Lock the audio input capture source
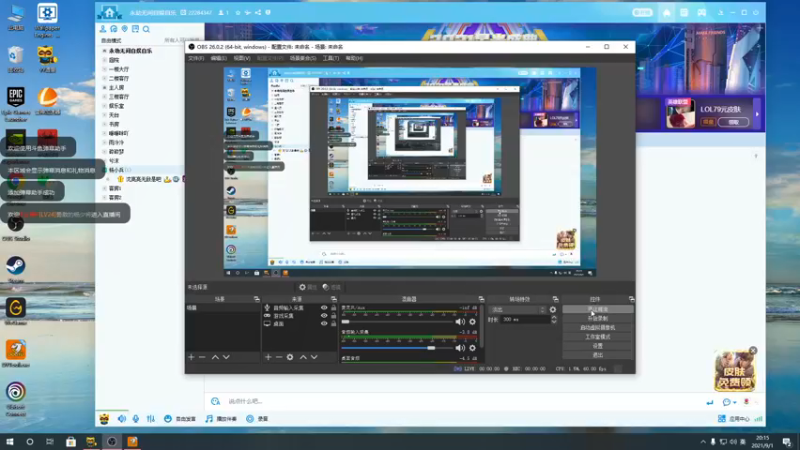Viewport: 800px width, 450px height. pos(334,308)
